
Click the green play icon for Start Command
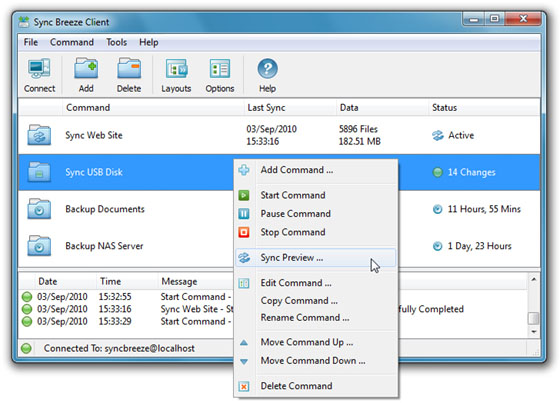[x=244, y=195]
